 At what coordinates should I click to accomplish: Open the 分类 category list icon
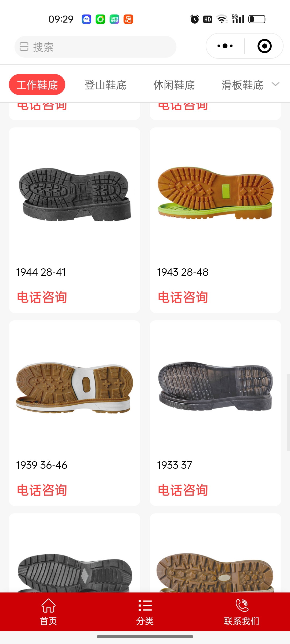click(x=145, y=606)
